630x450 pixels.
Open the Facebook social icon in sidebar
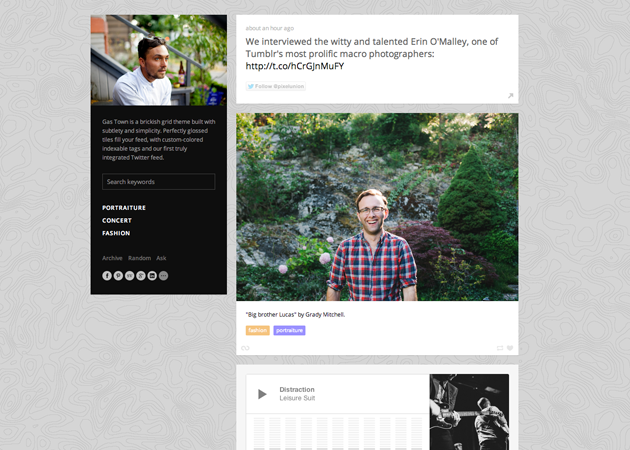107,276
